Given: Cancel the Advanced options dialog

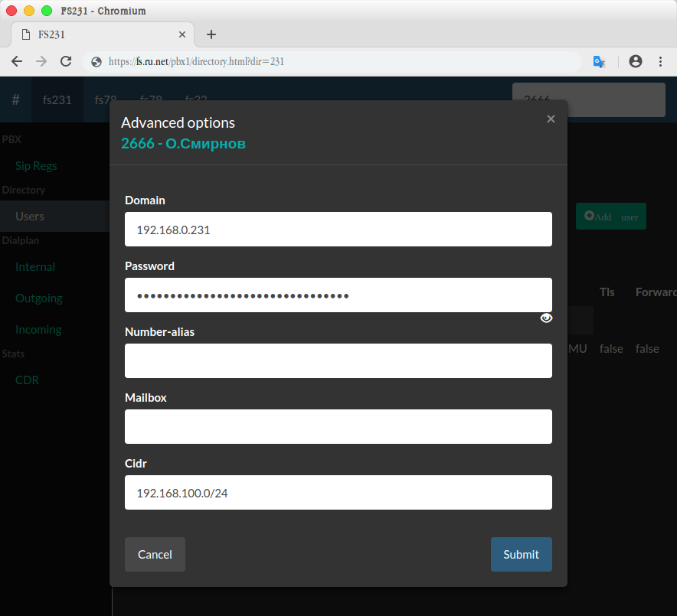Looking at the screenshot, I should (x=155, y=554).
